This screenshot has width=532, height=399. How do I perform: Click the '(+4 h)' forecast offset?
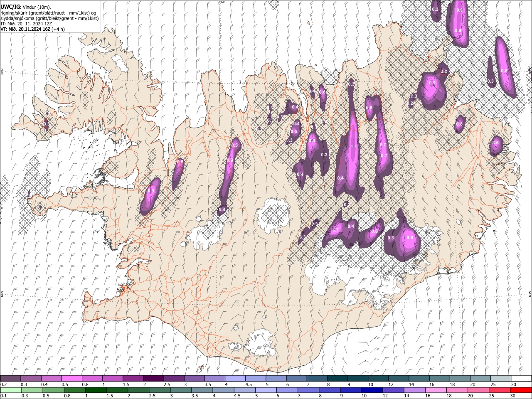click(x=59, y=29)
